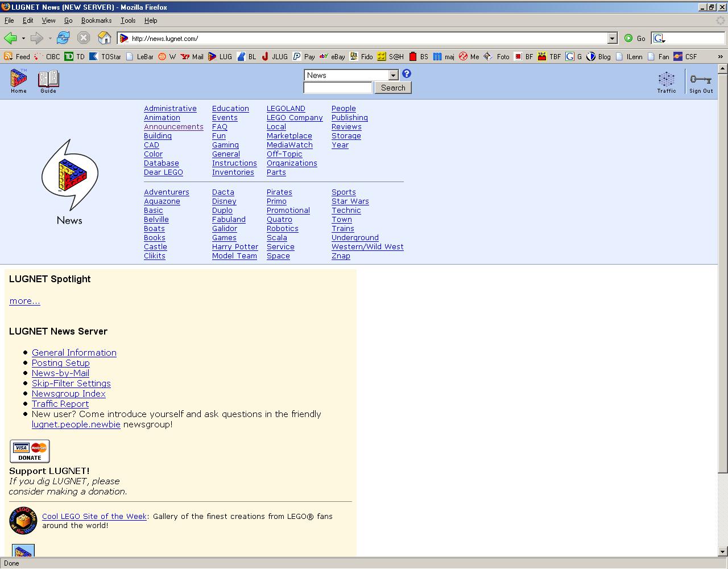Screen dimensions: 728x569
Task: Click the Sign Out key icon
Action: [701, 83]
